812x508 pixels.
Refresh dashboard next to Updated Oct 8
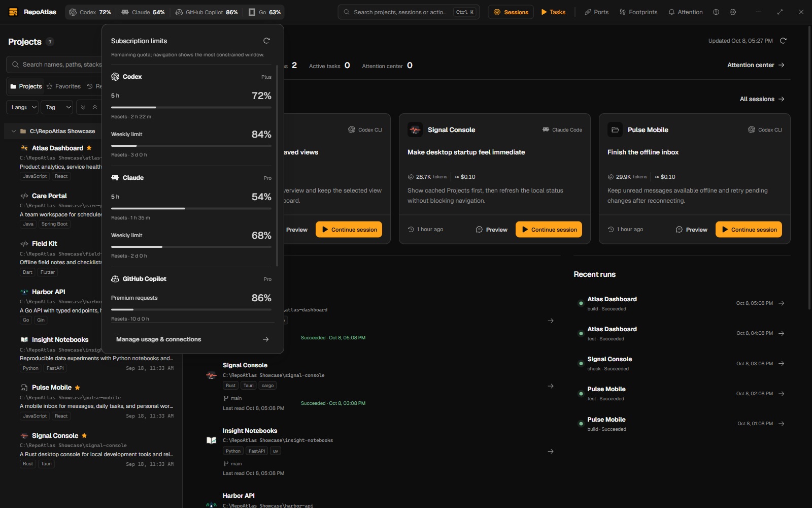tap(783, 41)
